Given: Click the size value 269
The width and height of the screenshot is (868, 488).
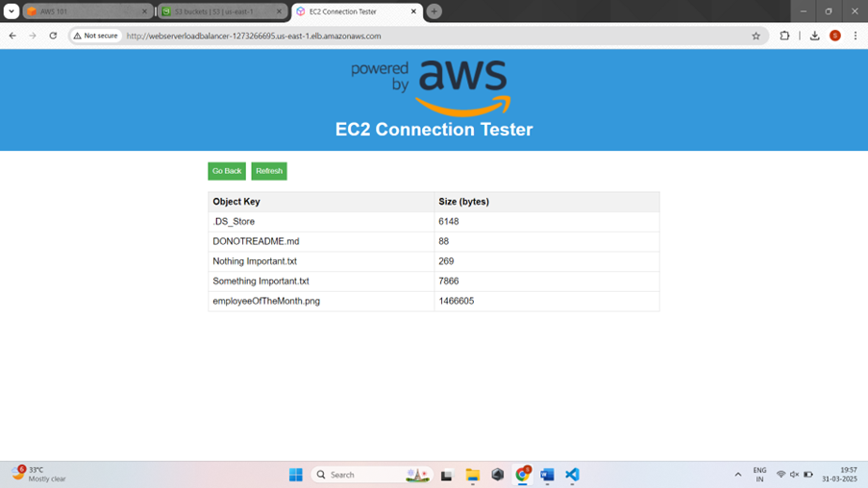Looking at the screenshot, I should click(446, 261).
